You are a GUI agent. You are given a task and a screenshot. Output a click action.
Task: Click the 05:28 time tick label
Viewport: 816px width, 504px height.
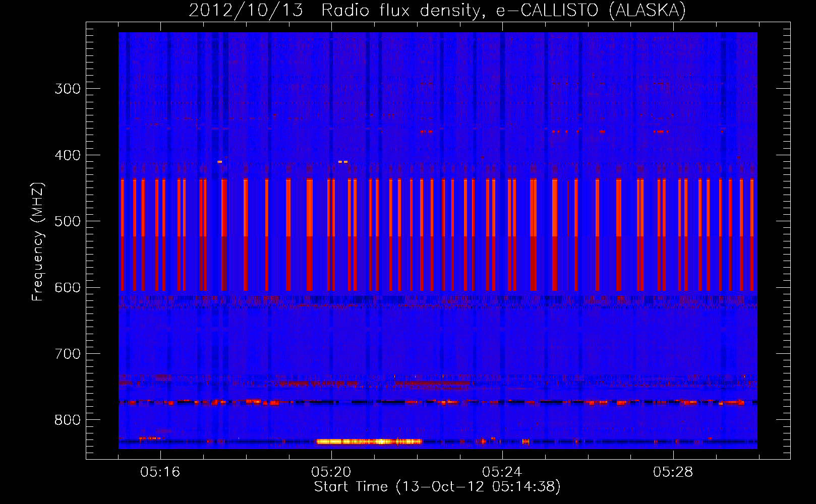(x=673, y=472)
